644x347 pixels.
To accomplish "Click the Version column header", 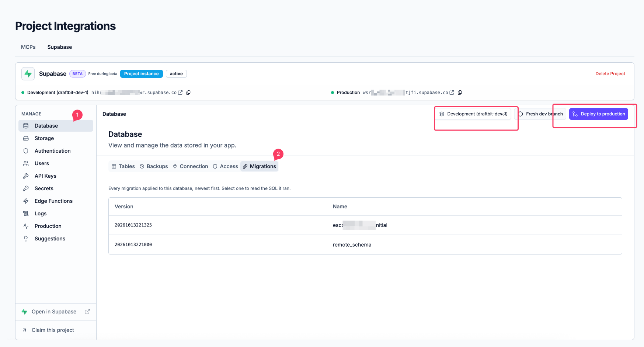I will tap(124, 207).
